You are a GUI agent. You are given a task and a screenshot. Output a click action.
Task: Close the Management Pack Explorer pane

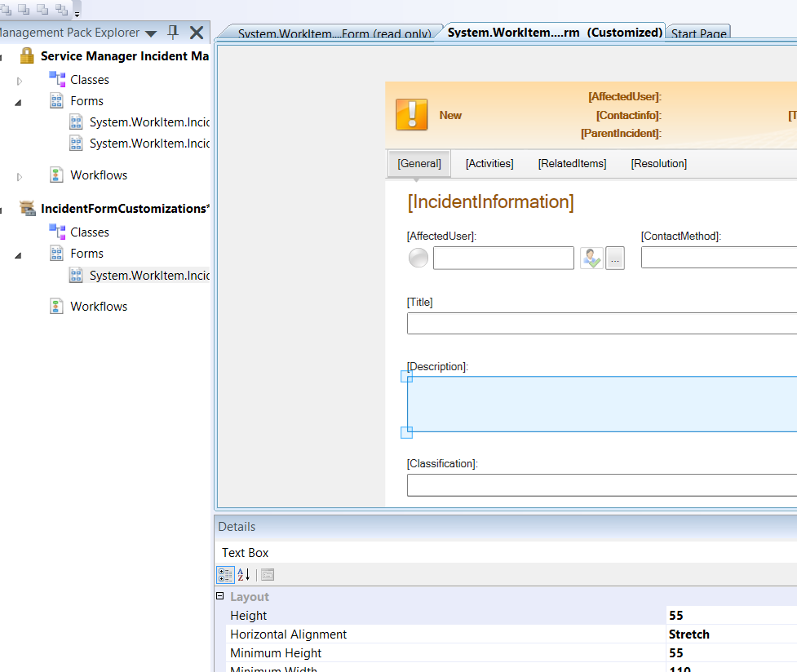click(x=197, y=33)
